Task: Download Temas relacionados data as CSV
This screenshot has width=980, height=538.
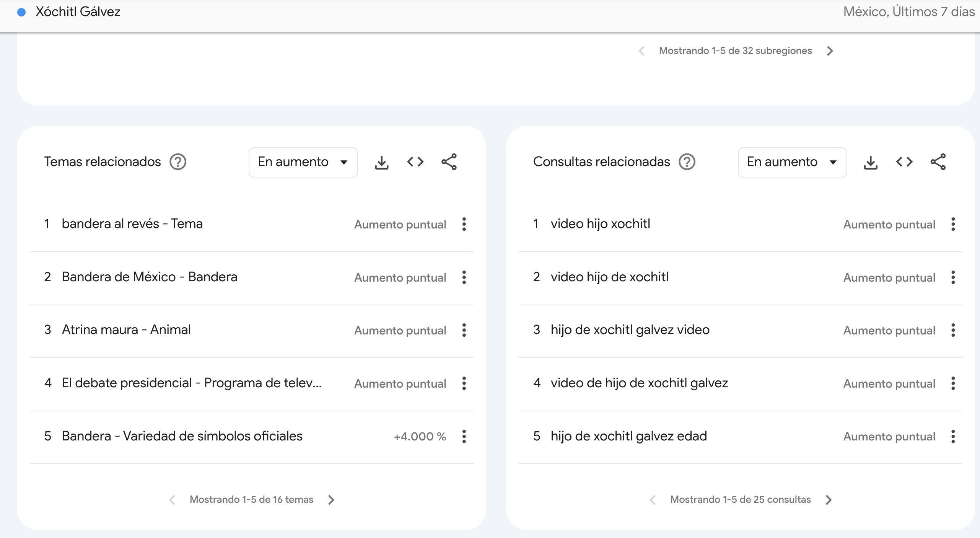Action: (381, 162)
